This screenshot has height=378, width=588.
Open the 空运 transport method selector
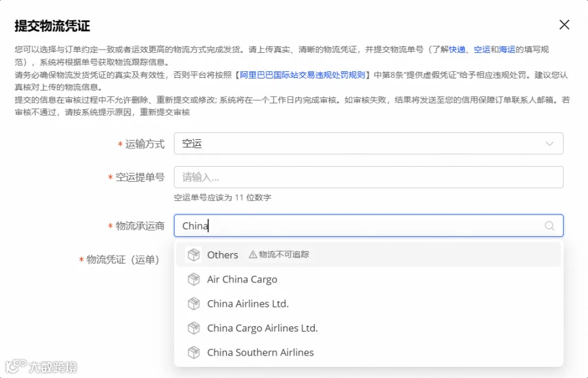click(x=368, y=143)
